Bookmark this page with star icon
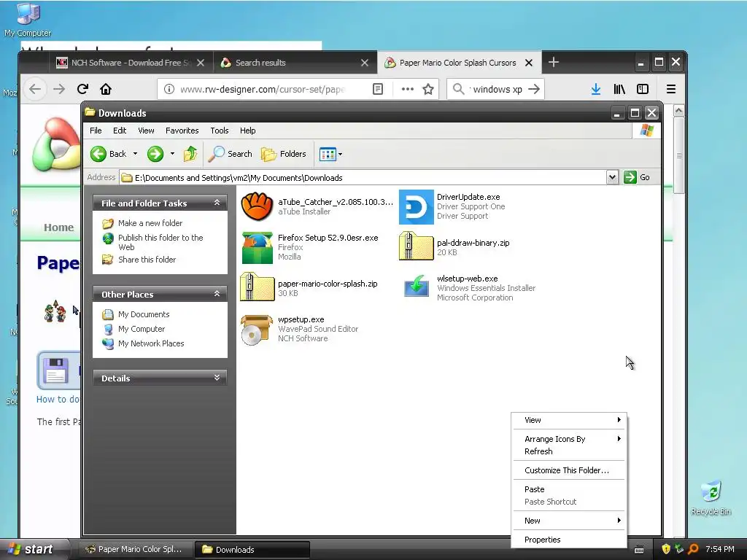 428,89
